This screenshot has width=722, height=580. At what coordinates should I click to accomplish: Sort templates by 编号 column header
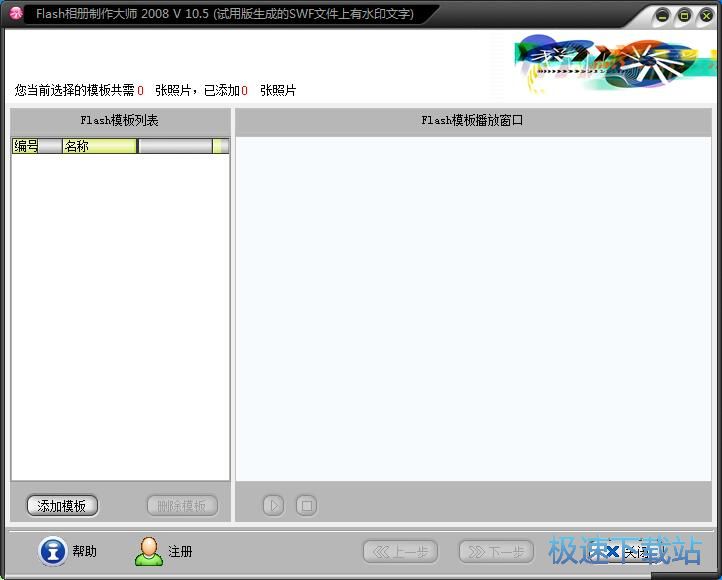coord(37,146)
